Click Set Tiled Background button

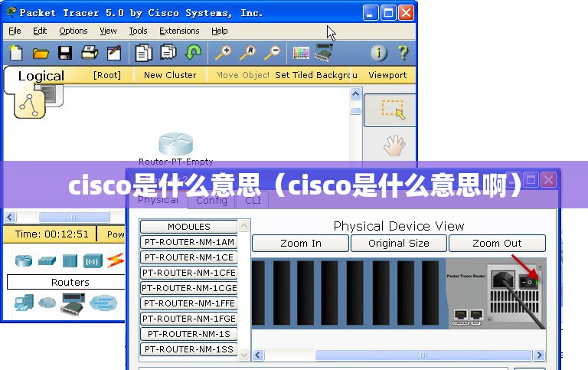pos(316,75)
